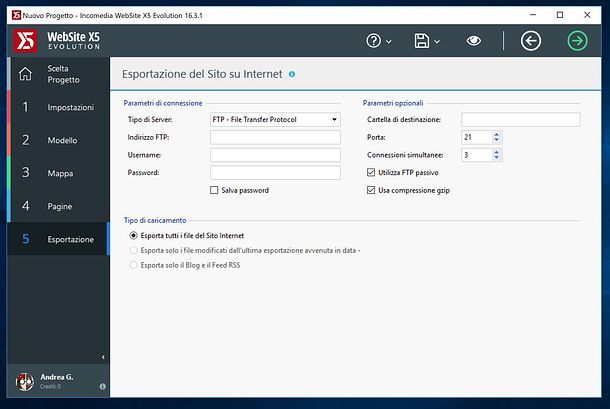610x409 pixels.
Task: Click the info icon beside page title
Action: coord(292,74)
